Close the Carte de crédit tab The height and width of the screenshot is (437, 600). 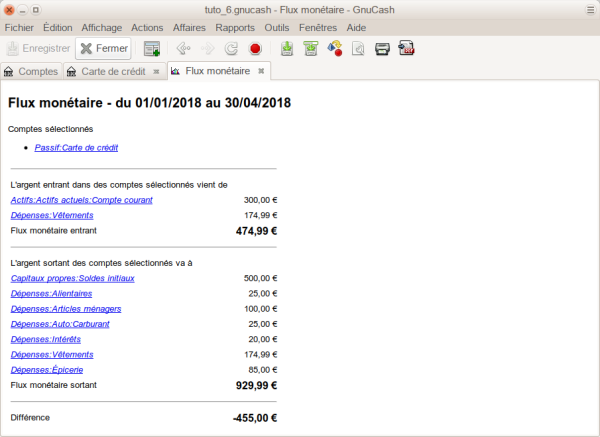click(x=155, y=71)
